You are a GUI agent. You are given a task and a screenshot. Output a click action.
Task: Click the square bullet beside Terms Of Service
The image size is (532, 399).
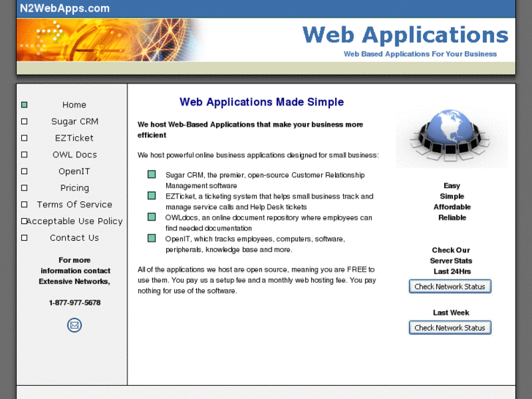24,204
